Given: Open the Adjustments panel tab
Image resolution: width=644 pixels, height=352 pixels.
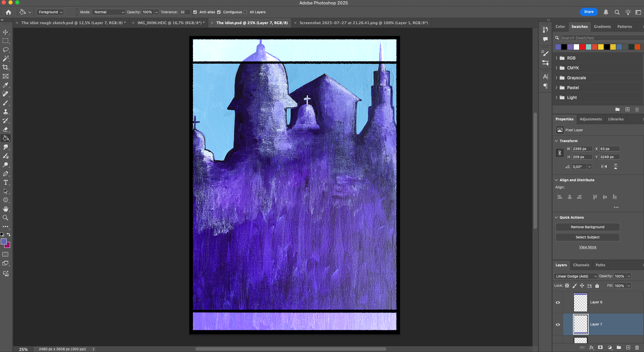Looking at the screenshot, I should 591,119.
